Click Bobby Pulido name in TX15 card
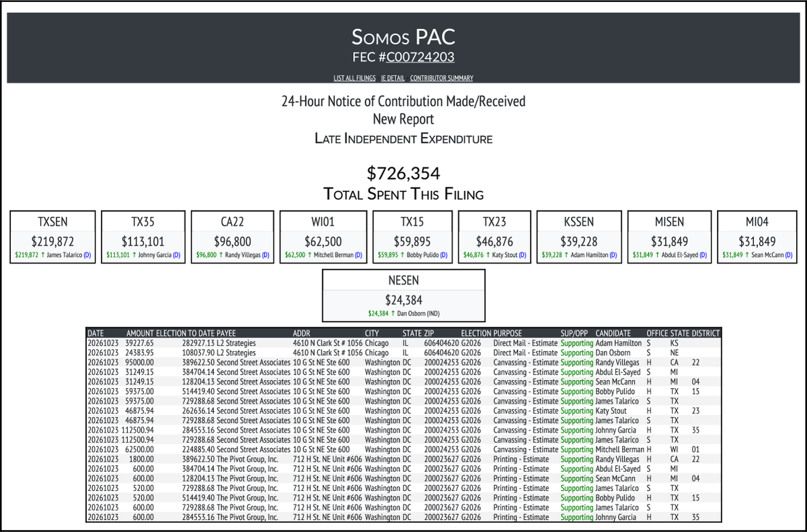 pos(423,256)
